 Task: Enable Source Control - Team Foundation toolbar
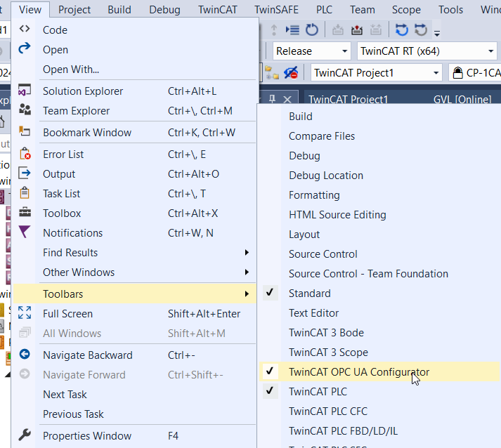coord(379,274)
